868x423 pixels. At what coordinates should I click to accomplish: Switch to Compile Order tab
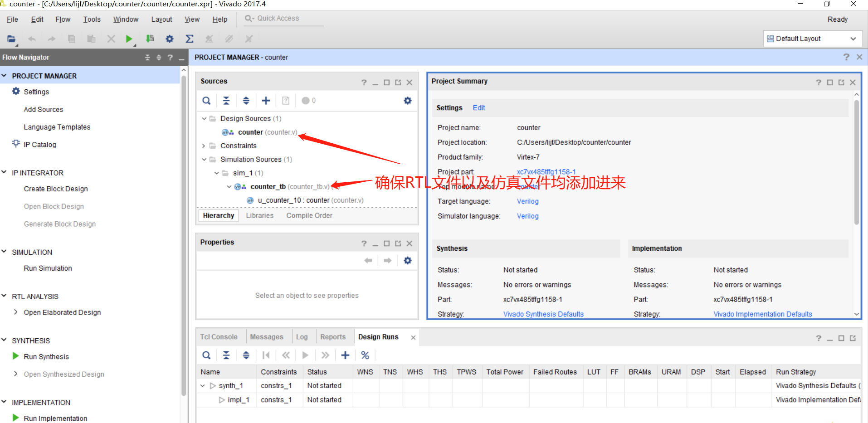tap(309, 216)
